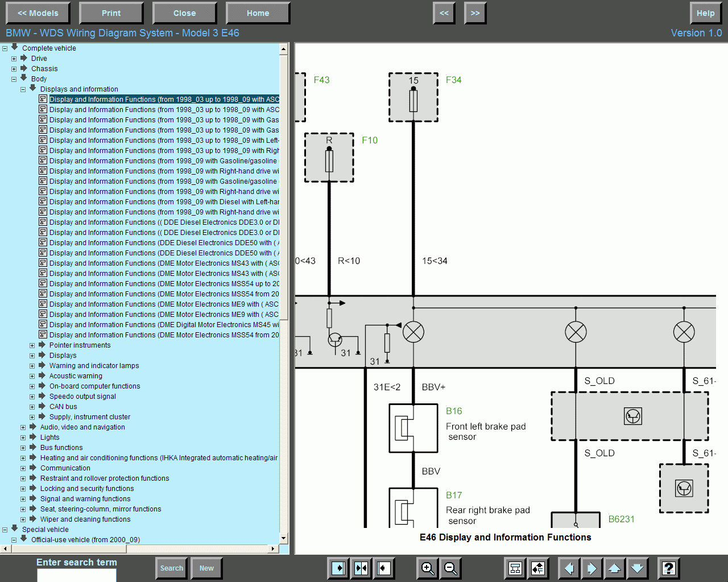This screenshot has width=728, height=582.
Task: Pan diagram down with the down arrow
Action: point(637,568)
